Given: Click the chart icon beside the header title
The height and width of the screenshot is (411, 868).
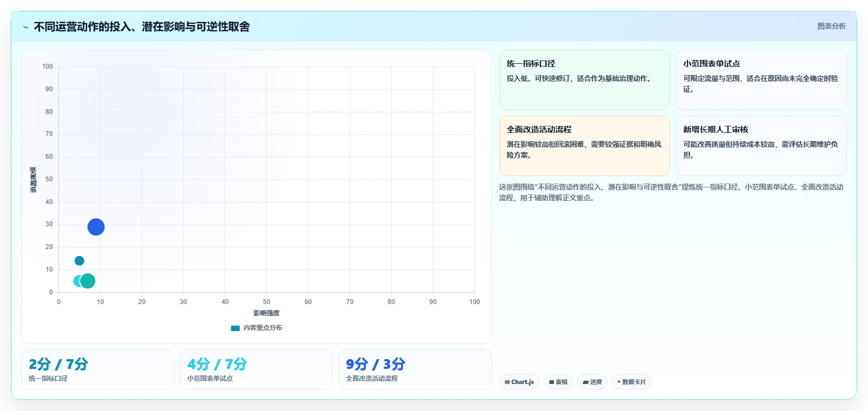Looking at the screenshot, I should coord(25,27).
